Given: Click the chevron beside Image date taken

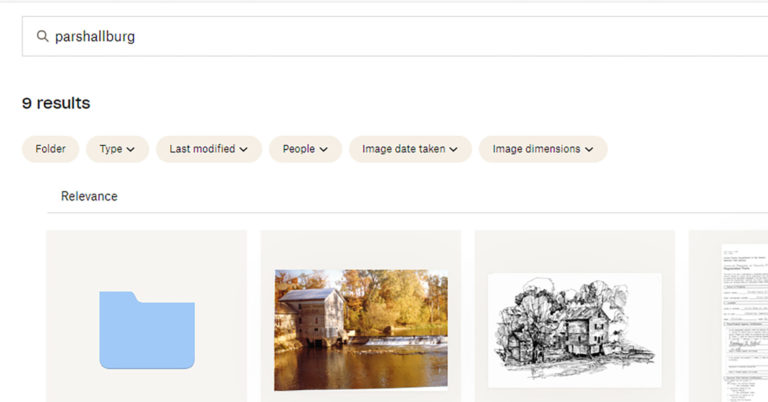Looking at the screenshot, I should (x=454, y=150).
